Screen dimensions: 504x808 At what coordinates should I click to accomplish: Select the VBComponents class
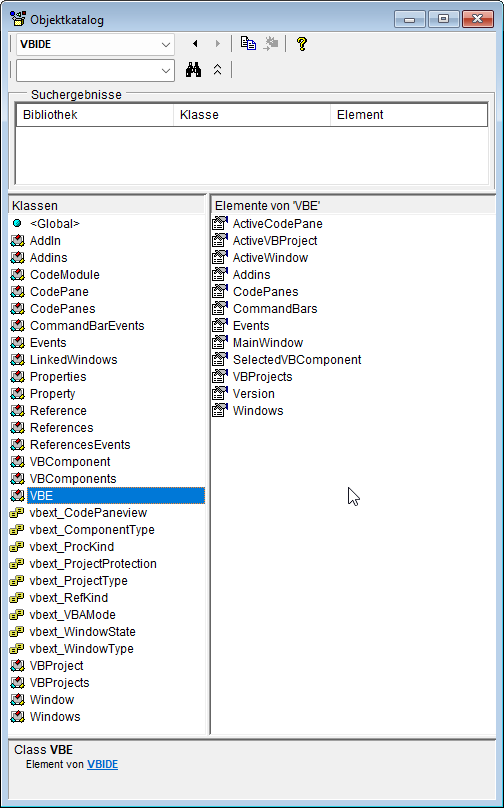tap(73, 479)
